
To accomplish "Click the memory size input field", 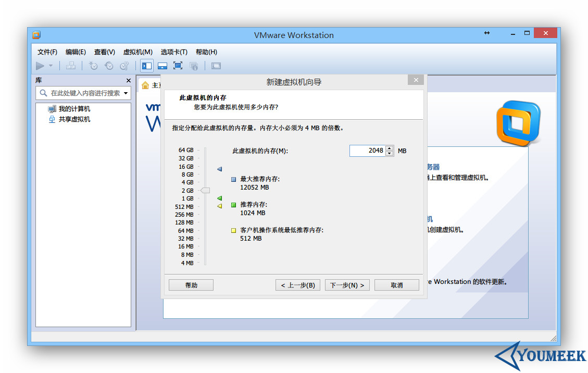I will tap(367, 151).
